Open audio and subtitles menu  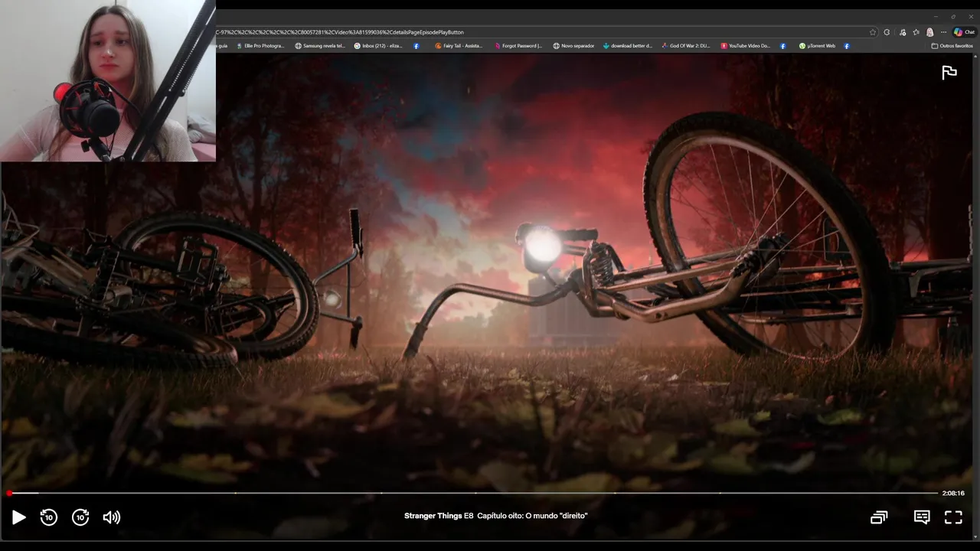[922, 517]
